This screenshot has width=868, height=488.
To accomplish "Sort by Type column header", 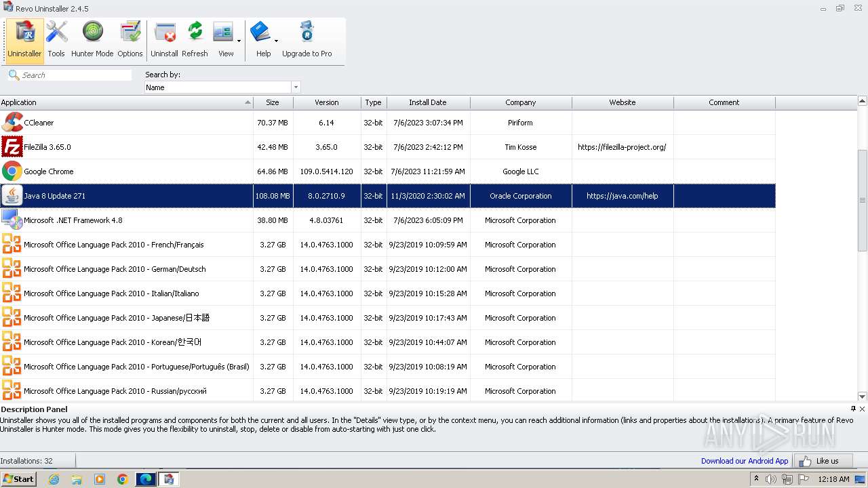I will (373, 102).
